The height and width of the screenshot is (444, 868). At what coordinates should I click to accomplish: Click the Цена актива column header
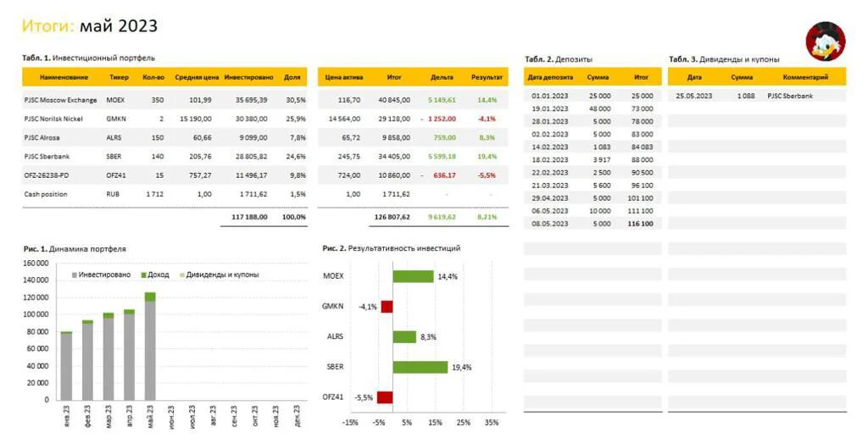344,77
